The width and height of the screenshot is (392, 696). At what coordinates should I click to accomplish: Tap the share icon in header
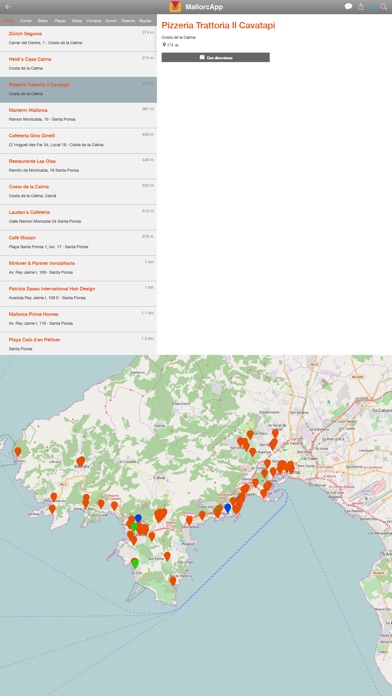(x=361, y=7)
